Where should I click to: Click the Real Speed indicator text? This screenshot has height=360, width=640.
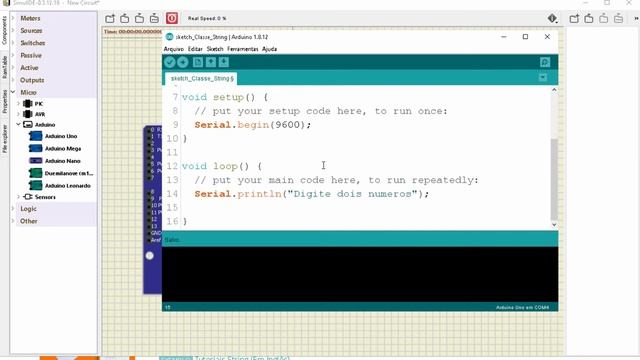(207, 18)
